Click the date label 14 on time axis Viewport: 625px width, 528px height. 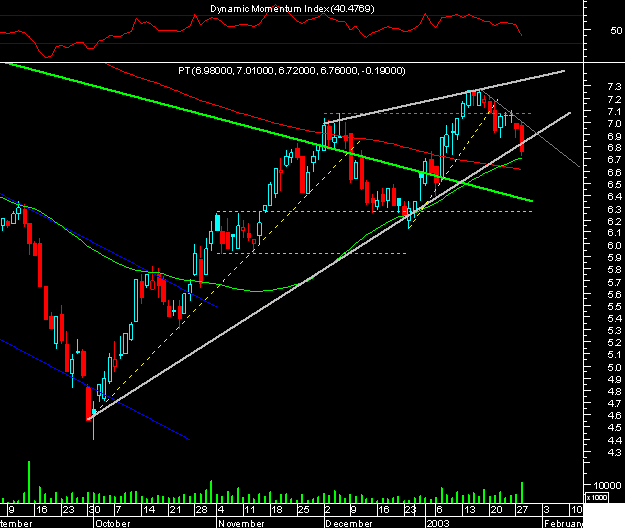[x=149, y=510]
